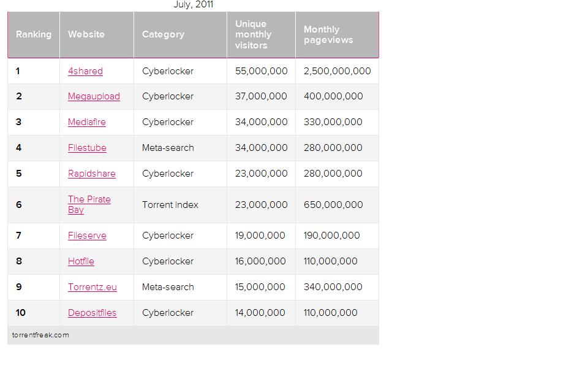Follow the Filestube link
The width and height of the screenshot is (588, 368).
(x=87, y=148)
